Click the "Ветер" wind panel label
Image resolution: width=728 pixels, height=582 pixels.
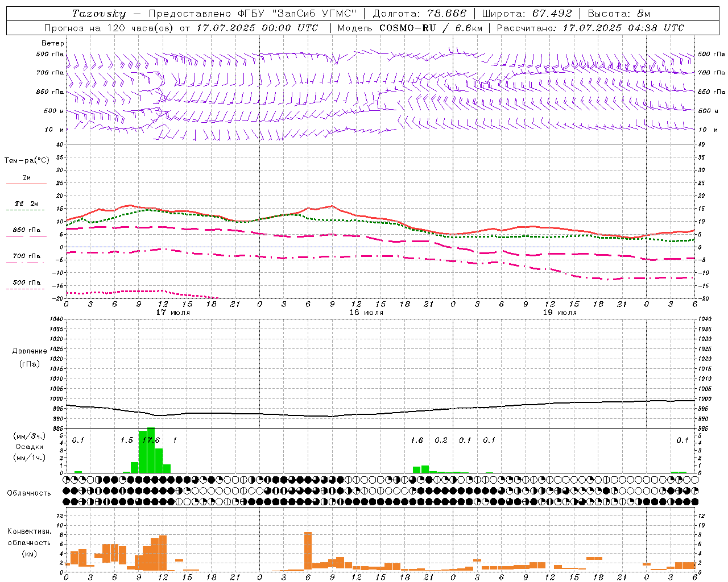(x=53, y=43)
